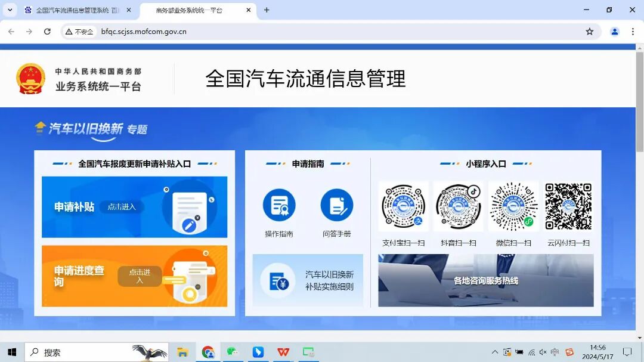Refresh the page with the reload icon
This screenshot has width=644, height=362.
coord(47,31)
